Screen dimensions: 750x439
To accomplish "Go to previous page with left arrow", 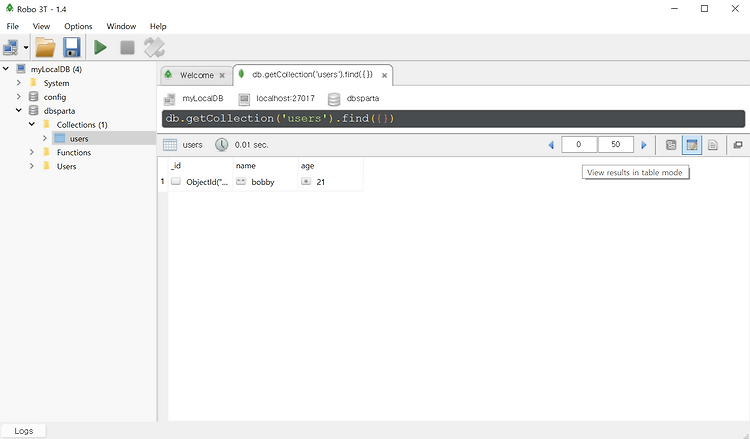I will (551, 145).
